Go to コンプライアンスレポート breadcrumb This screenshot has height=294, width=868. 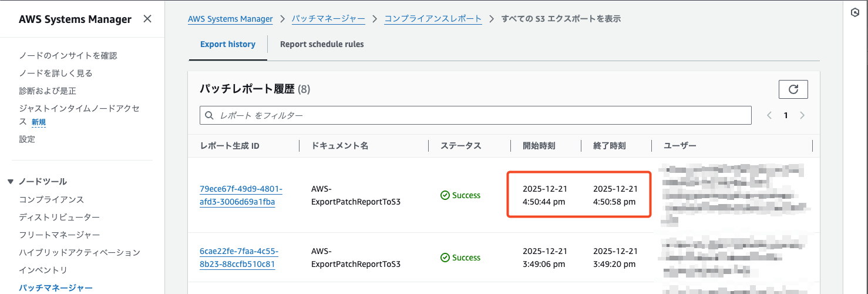click(x=433, y=19)
